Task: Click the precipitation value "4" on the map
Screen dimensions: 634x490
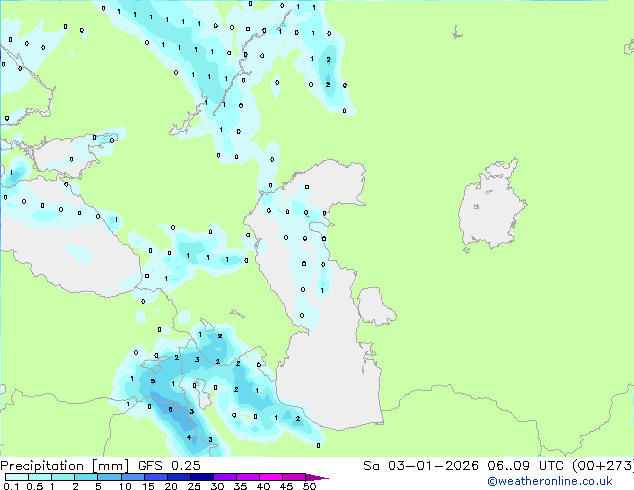Action: pyautogui.click(x=189, y=437)
